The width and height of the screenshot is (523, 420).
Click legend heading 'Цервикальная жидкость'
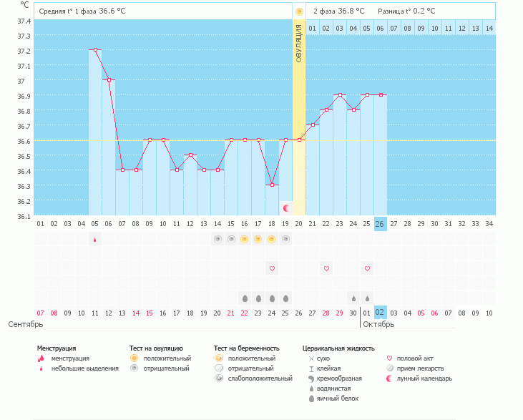[338, 348]
